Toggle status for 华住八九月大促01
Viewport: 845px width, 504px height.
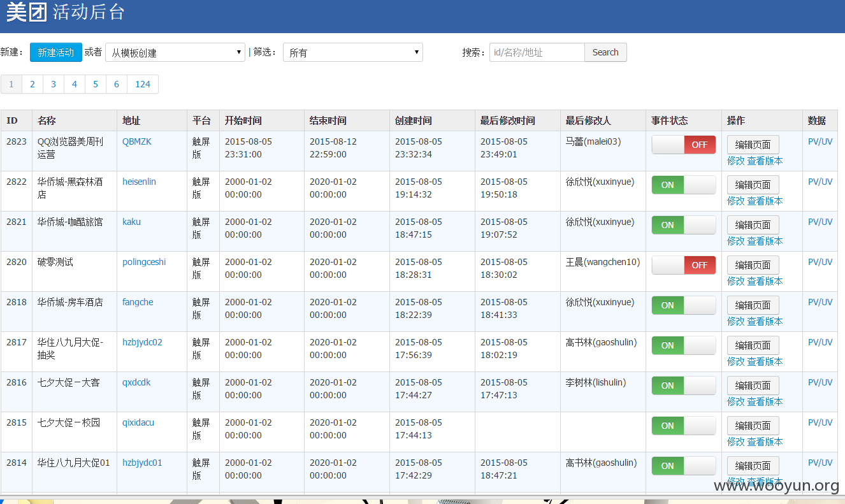tap(683, 466)
